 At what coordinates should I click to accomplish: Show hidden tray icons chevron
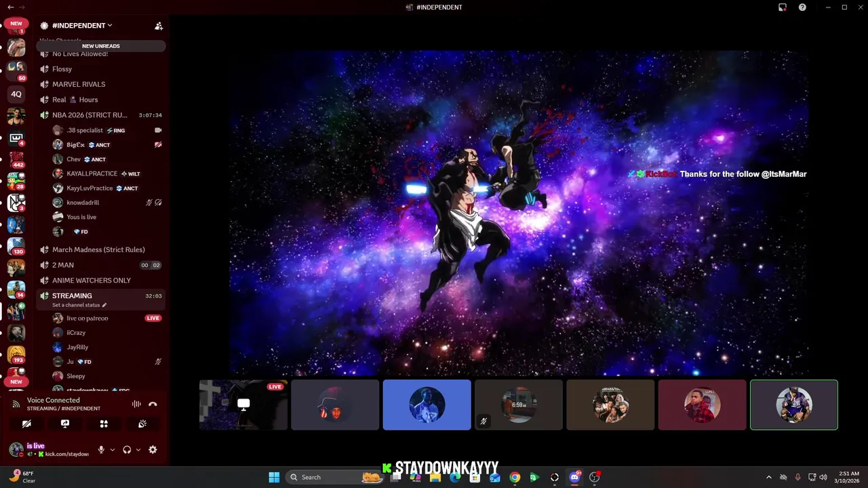769,477
